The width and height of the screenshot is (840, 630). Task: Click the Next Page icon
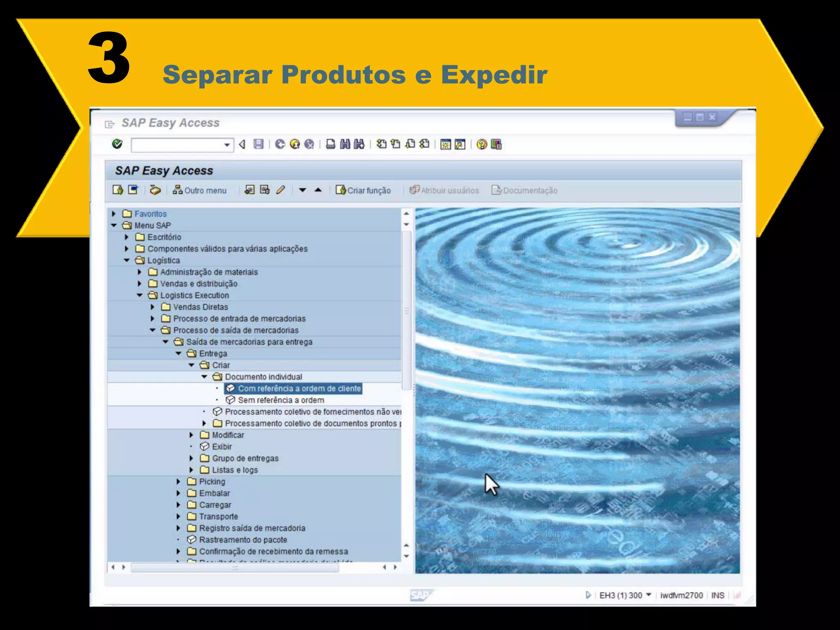tap(410, 144)
